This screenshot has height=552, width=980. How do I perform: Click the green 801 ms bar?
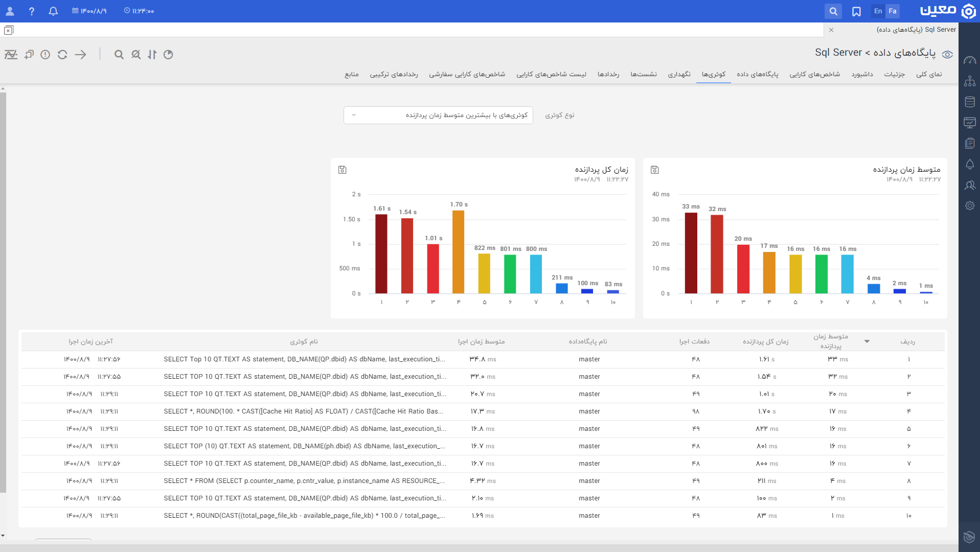510,274
